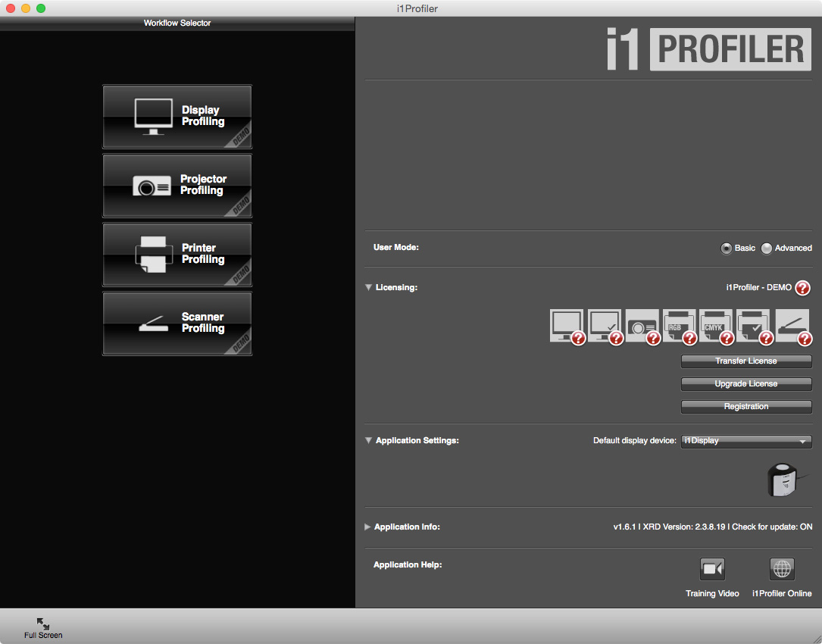Image resolution: width=822 pixels, height=644 pixels.
Task: Click the display profiling license icon
Action: [x=567, y=326]
